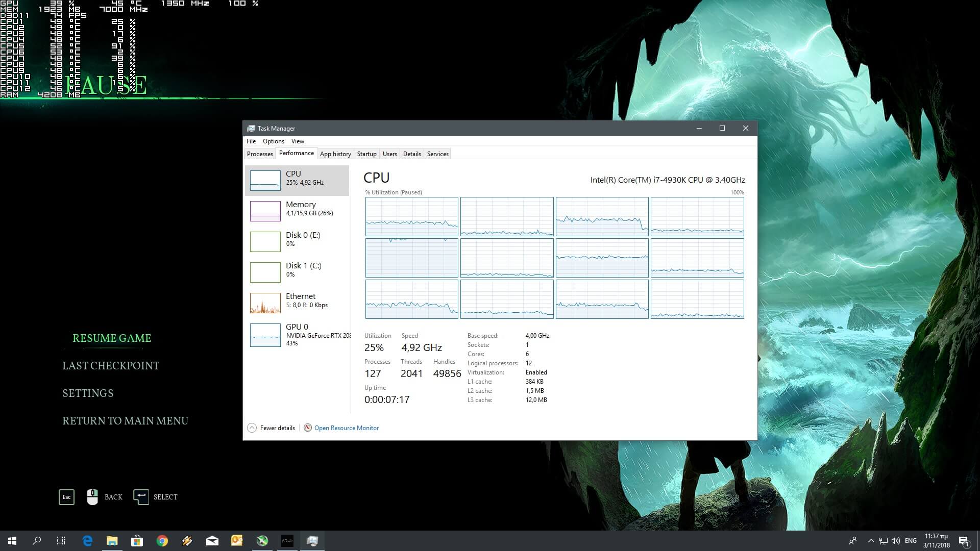Switch to the Processes tab

(x=260, y=154)
